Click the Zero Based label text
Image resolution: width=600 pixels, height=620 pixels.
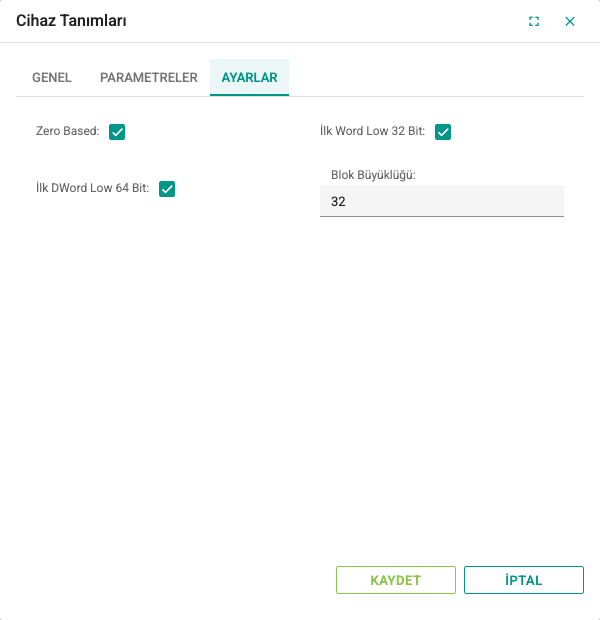(x=68, y=131)
